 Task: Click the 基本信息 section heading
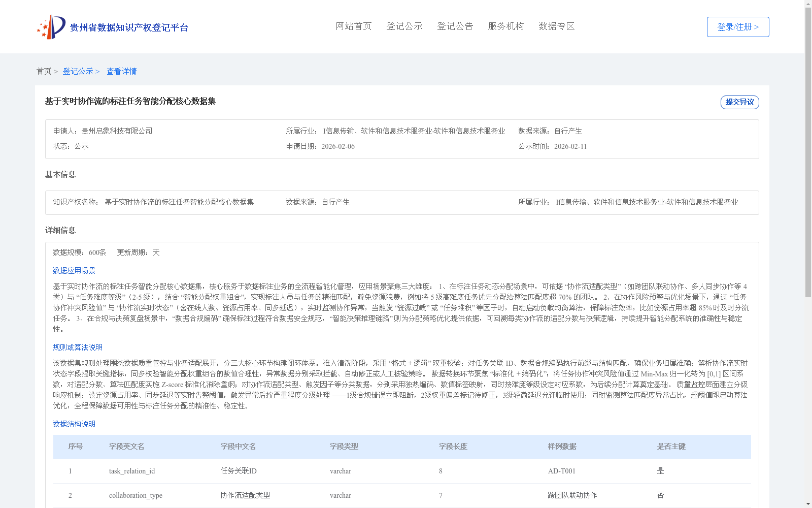click(x=60, y=174)
